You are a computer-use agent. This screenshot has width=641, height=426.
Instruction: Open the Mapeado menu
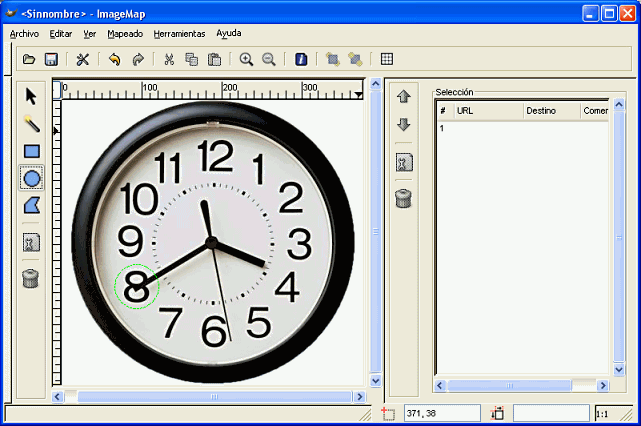[x=125, y=33]
